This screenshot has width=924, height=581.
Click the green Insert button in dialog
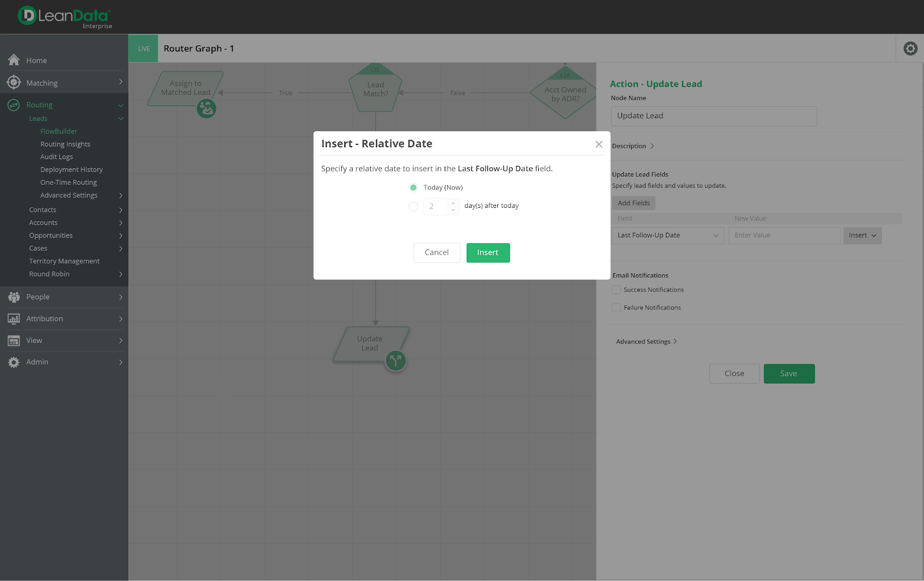pos(488,253)
